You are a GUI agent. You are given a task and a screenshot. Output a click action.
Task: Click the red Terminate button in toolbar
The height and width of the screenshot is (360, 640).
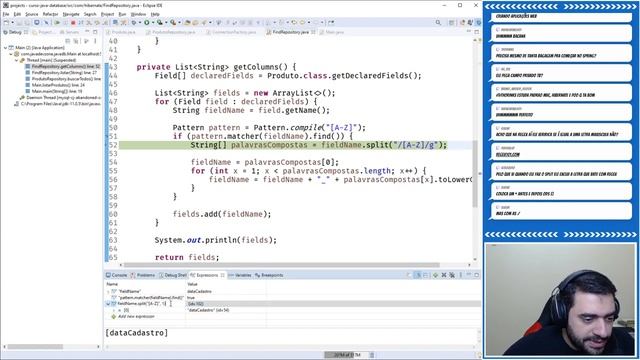[x=73, y=22]
